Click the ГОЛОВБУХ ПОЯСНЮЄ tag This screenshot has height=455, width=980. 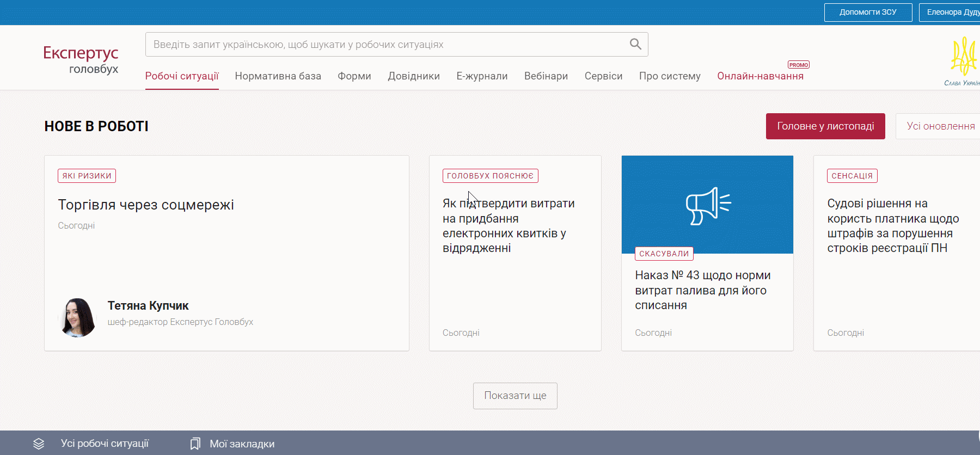490,176
